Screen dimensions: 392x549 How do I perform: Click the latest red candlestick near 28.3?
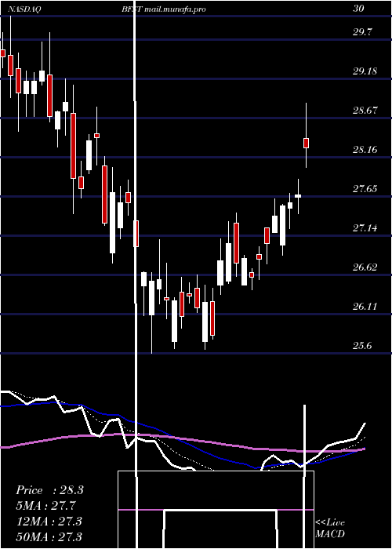306,143
